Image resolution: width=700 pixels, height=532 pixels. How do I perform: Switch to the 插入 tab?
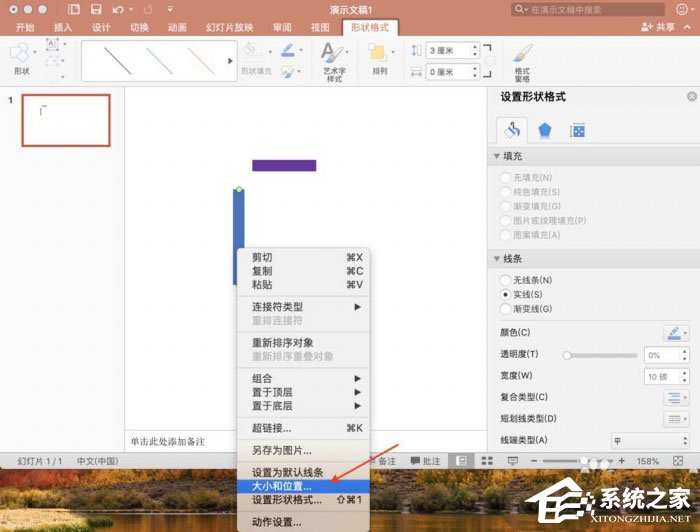click(63, 28)
